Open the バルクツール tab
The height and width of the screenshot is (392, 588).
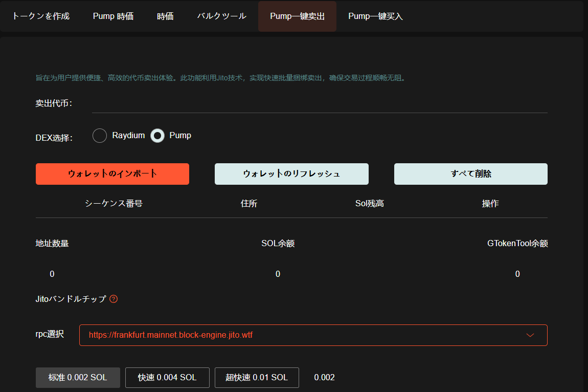[222, 16]
